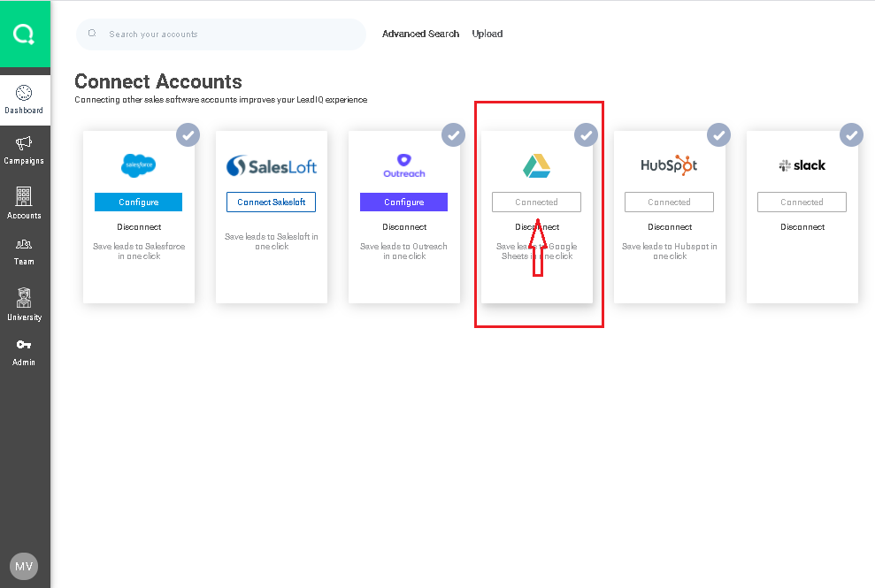The height and width of the screenshot is (588, 875).
Task: Open the Dashboard sidebar item
Action: coord(24,100)
